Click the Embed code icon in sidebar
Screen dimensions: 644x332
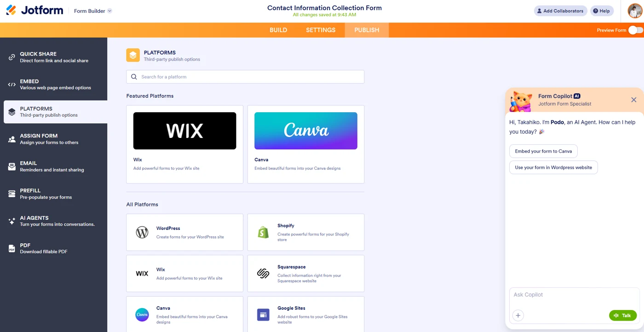[12, 85]
